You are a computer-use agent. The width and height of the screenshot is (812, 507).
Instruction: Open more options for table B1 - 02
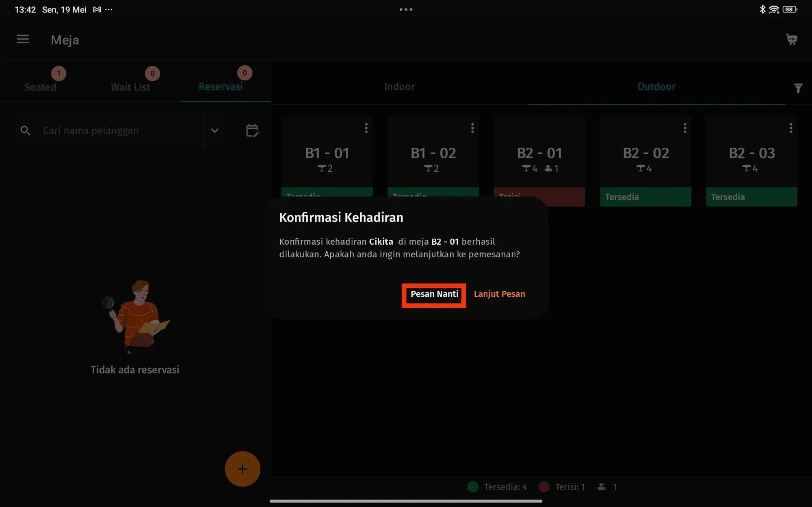click(472, 128)
